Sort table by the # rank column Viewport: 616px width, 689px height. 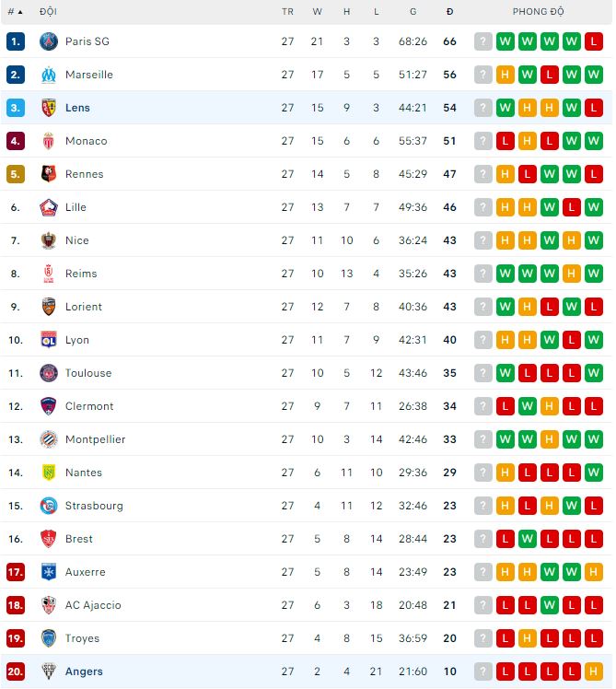pyautogui.click(x=15, y=12)
